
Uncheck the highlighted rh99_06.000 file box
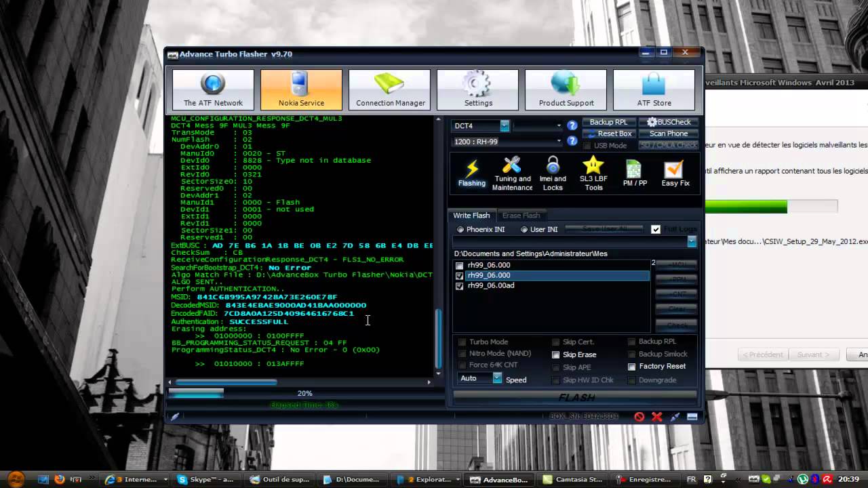click(x=459, y=276)
